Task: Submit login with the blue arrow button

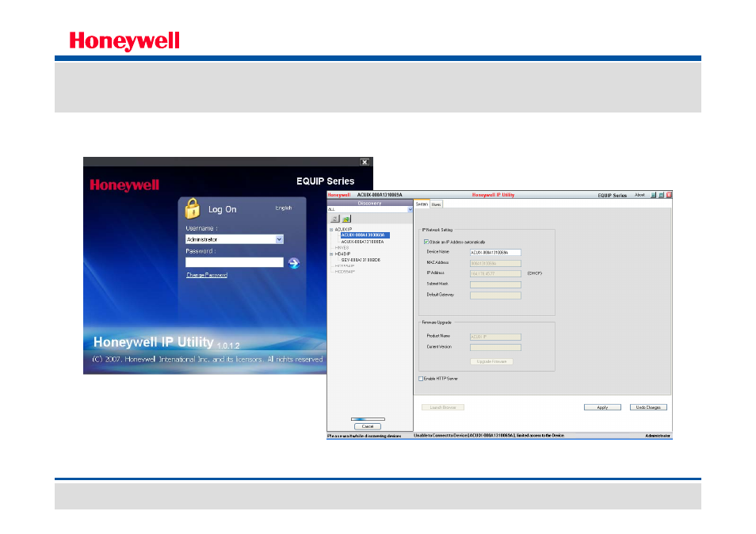Action: (x=294, y=263)
